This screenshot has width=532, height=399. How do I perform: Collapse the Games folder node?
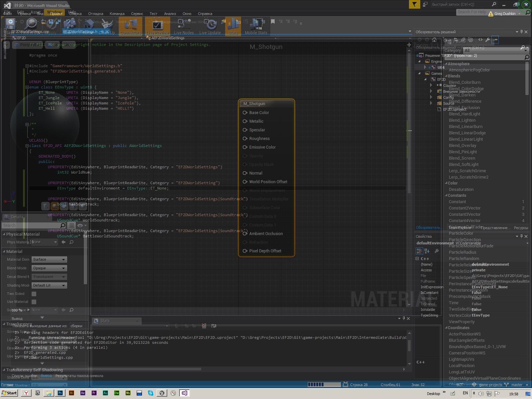[x=419, y=73]
